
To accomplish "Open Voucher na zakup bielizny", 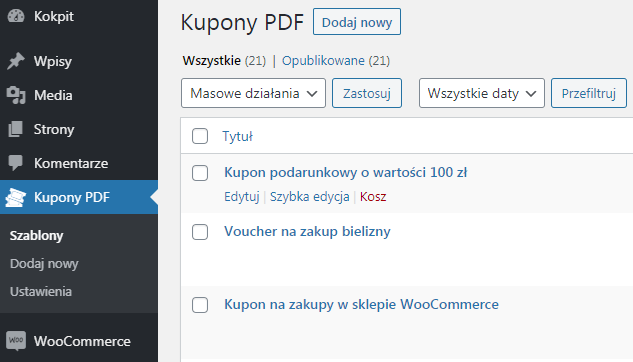I will click(307, 232).
